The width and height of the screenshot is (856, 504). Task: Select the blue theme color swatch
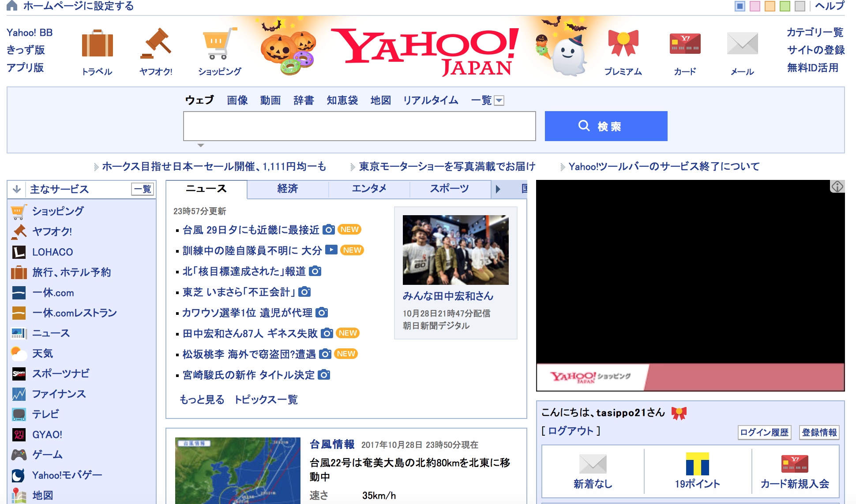coord(740,6)
